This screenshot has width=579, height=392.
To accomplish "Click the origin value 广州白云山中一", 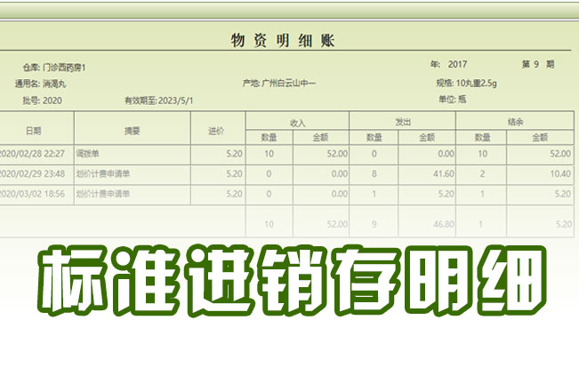I will [x=288, y=84].
